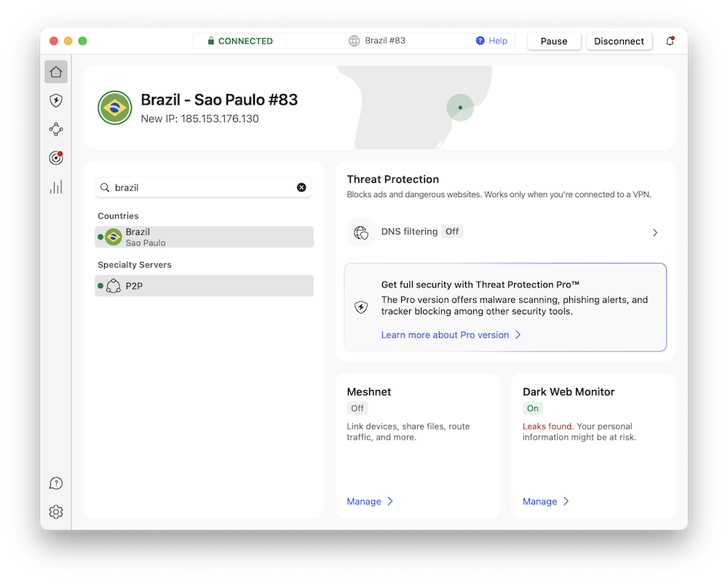Viewport: 728px width, 583px height.
Task: Open Dark Web Monitor radar icon
Action: [56, 158]
